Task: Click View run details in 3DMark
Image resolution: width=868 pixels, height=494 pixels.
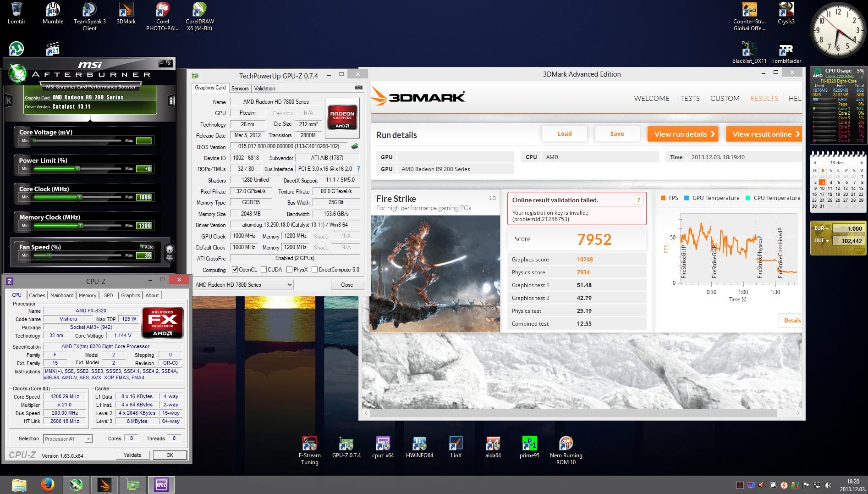Action: tap(684, 134)
